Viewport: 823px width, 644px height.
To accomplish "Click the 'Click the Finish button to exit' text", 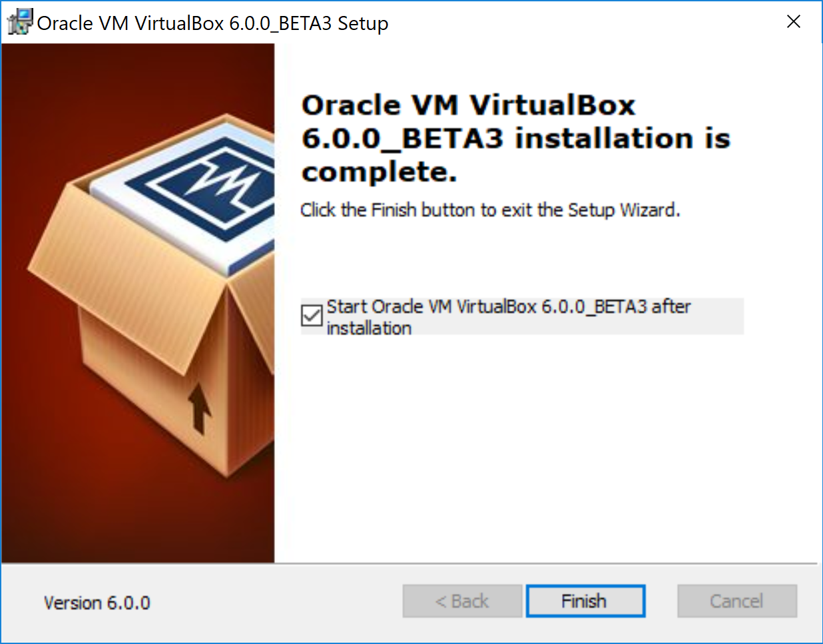I will point(489,210).
